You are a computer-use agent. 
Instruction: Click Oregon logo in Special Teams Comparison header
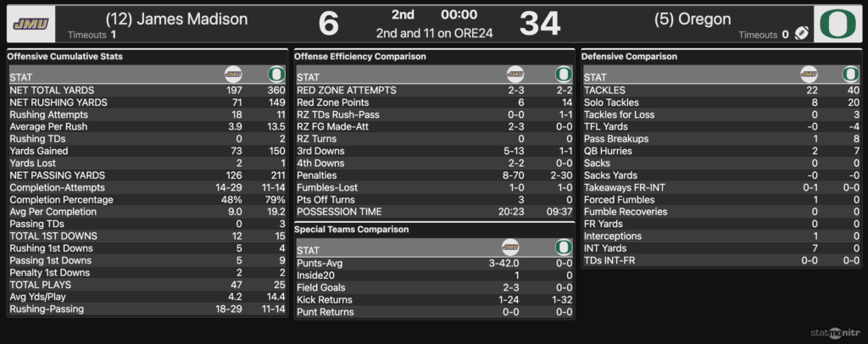(x=563, y=247)
